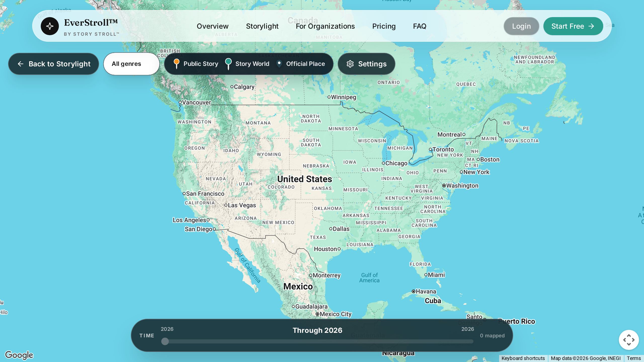
Task: Click the Boston city label
Action: coord(490,159)
